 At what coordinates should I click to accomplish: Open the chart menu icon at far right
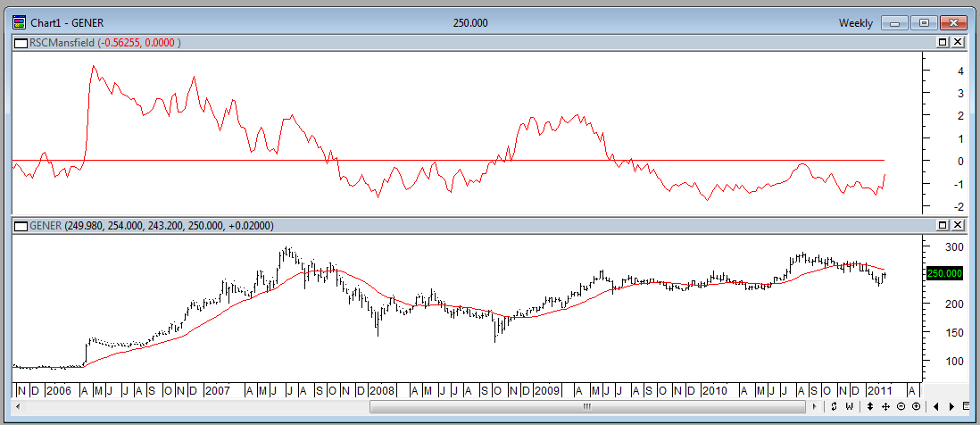pos(967,407)
